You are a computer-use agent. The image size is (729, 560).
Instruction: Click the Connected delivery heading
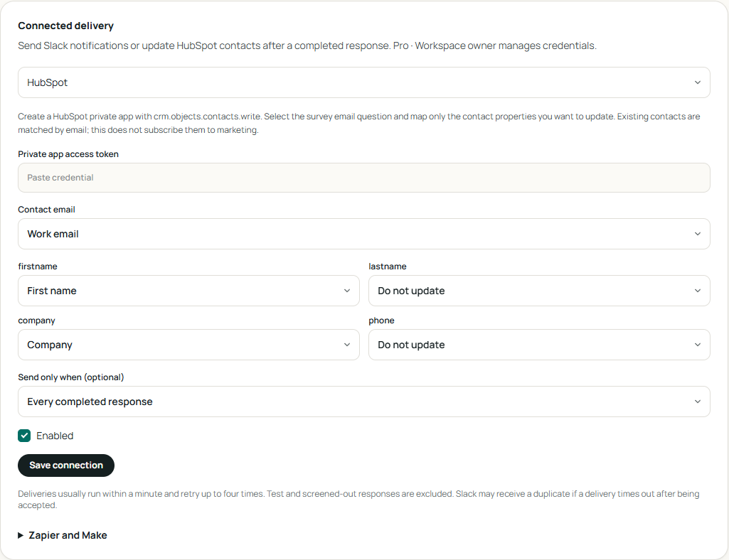(65, 26)
